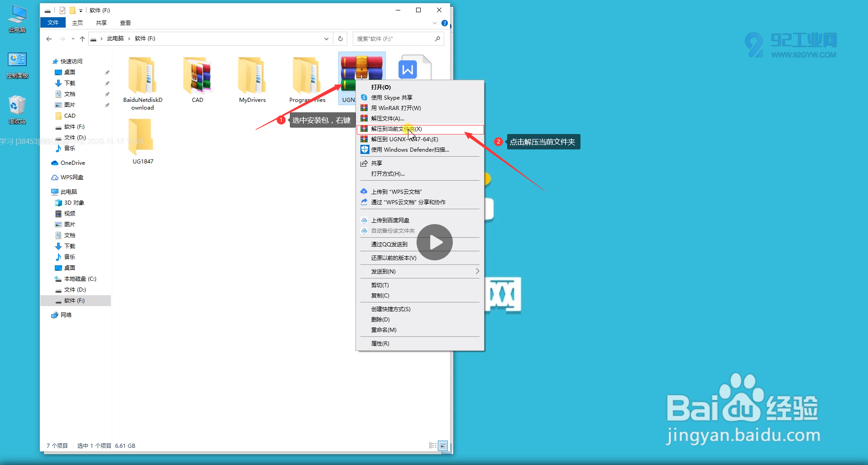Open recent locations dropdown arrow

tap(73, 39)
